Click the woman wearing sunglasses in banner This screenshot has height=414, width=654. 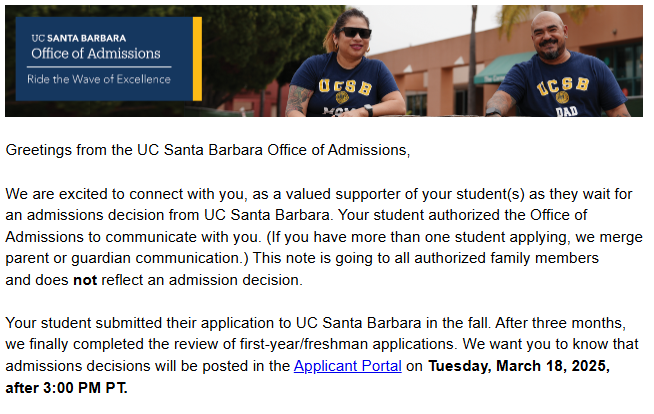coord(347,70)
